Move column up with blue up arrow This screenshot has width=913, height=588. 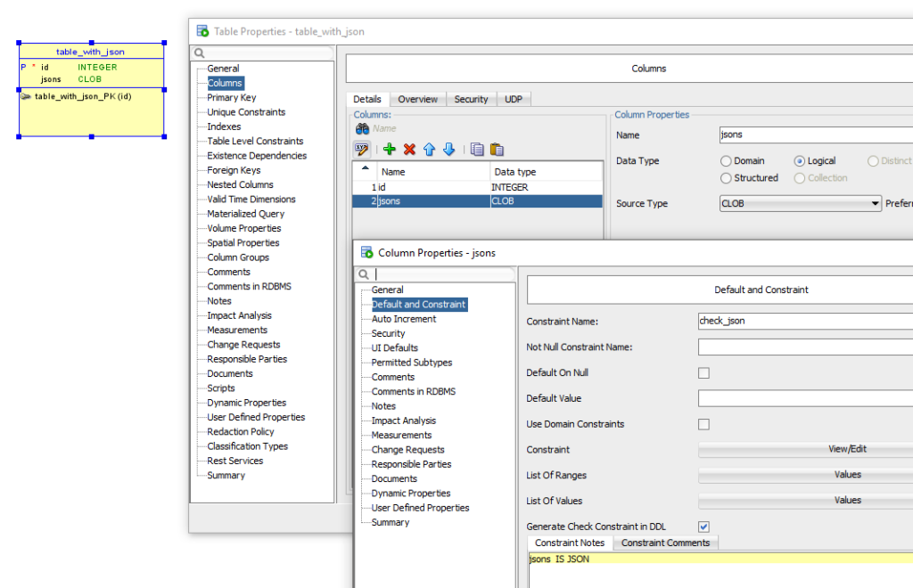tap(430, 150)
